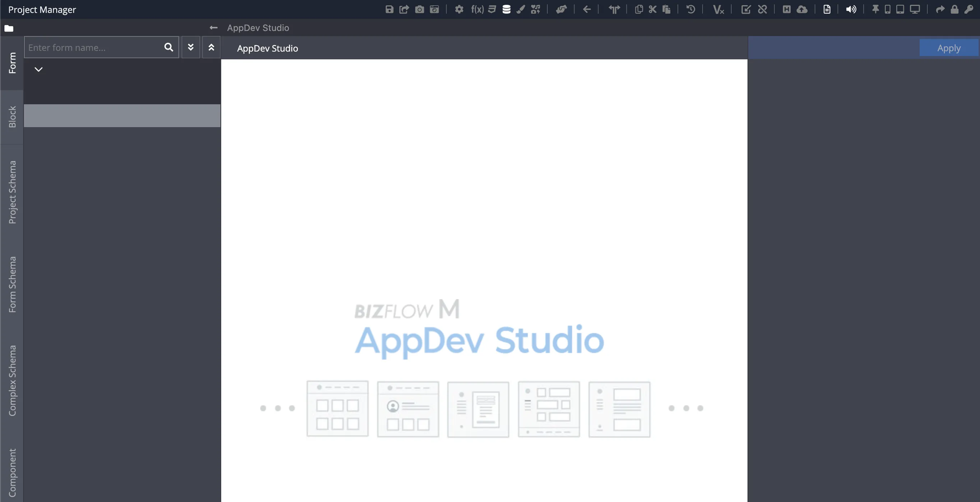Switch to desktop monitor preview

click(915, 9)
